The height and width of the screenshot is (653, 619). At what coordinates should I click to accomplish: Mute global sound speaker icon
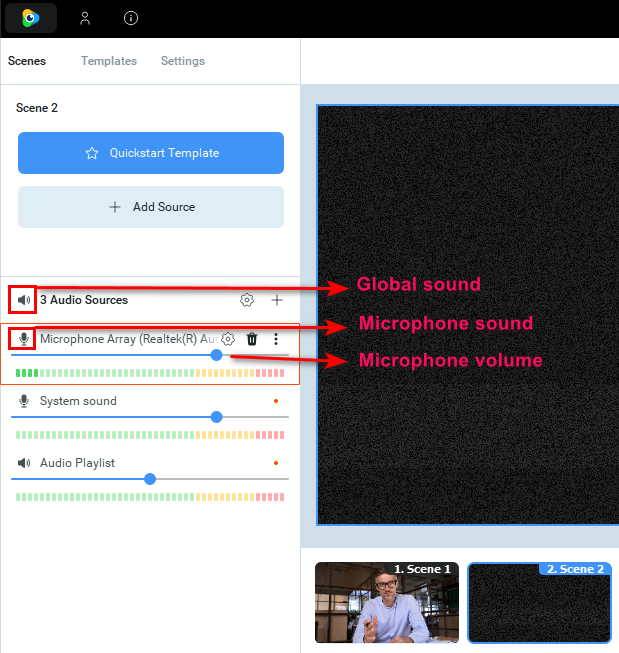click(x=24, y=300)
